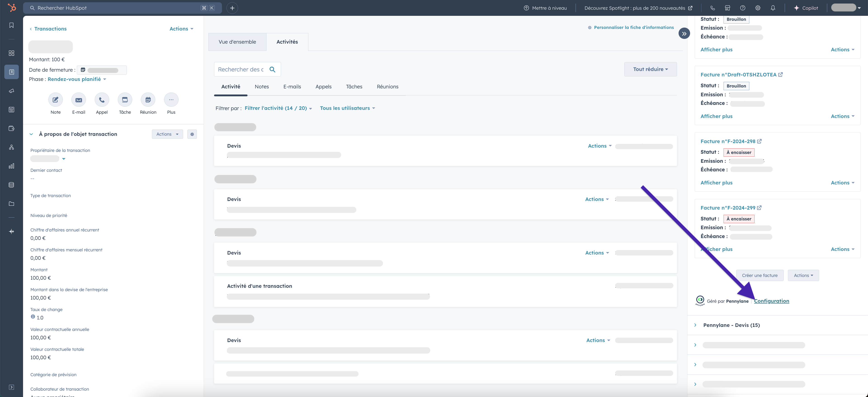Image resolution: width=868 pixels, height=397 pixels.
Task: Click the Note activity icon
Action: (56, 100)
